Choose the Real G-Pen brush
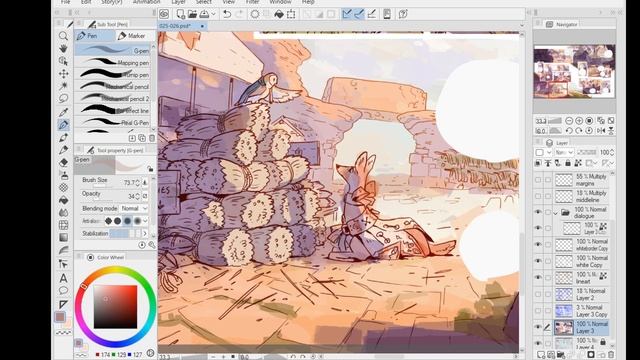This screenshot has width=640, height=360. [x=113, y=122]
